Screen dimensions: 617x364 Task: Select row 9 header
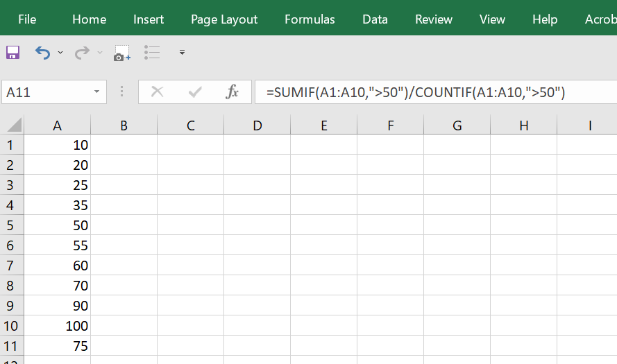(x=12, y=306)
